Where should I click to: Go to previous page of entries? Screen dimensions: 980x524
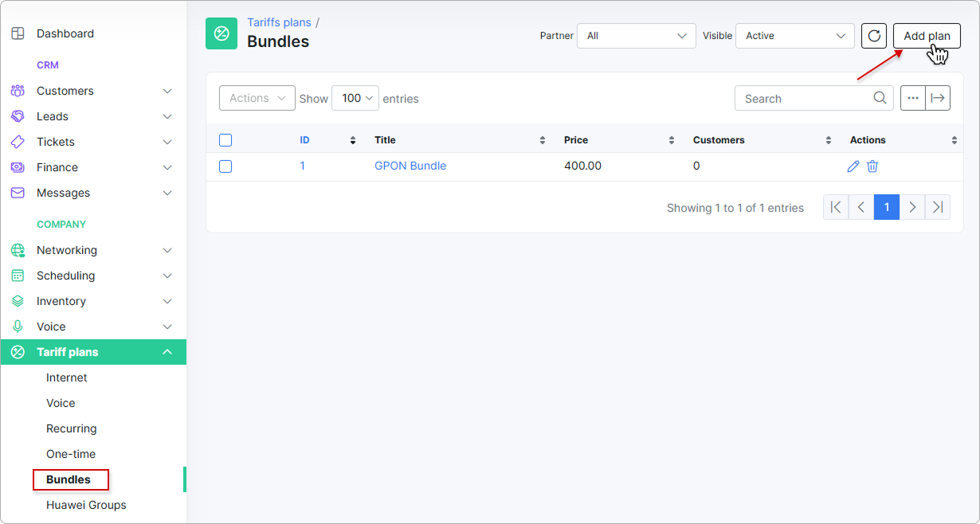861,207
